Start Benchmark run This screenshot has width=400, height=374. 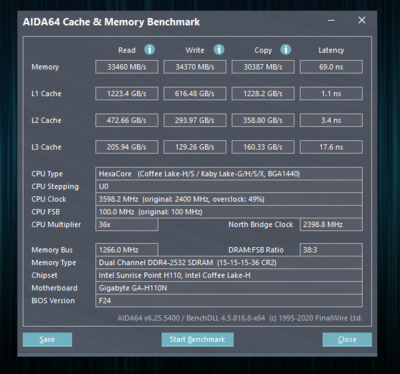point(197,339)
